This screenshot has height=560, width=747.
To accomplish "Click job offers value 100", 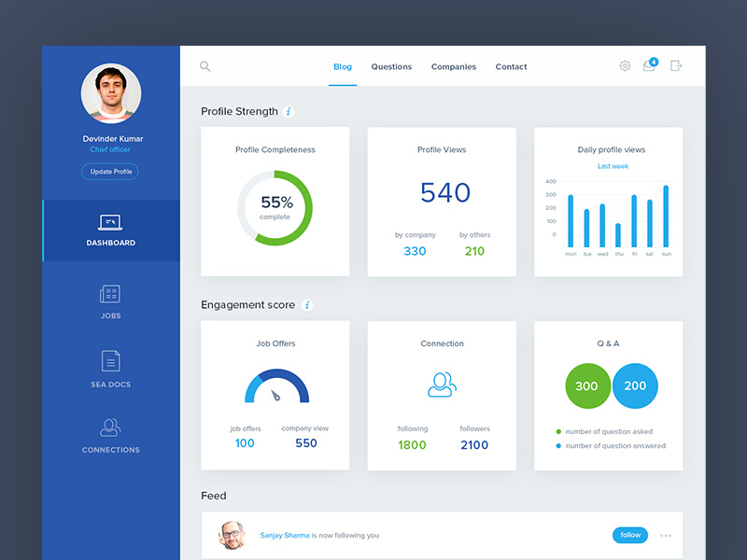I will (245, 443).
